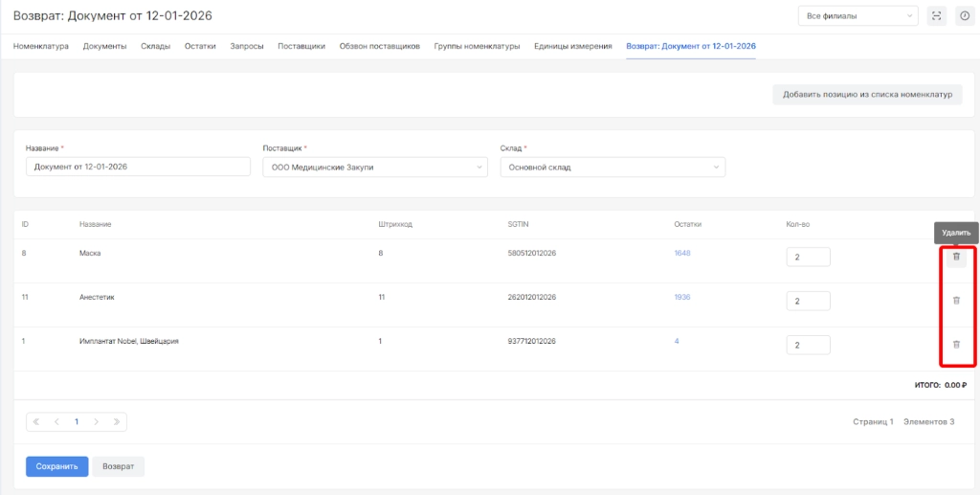This screenshot has height=495, width=980.
Task: Go to the Остатки tab
Action: click(200, 46)
